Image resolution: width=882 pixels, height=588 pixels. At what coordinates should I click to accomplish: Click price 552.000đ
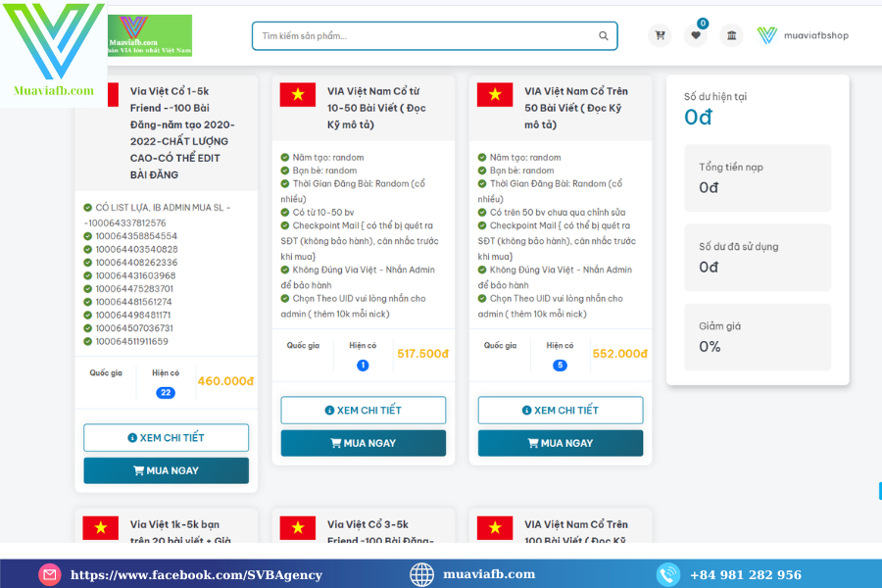(620, 354)
